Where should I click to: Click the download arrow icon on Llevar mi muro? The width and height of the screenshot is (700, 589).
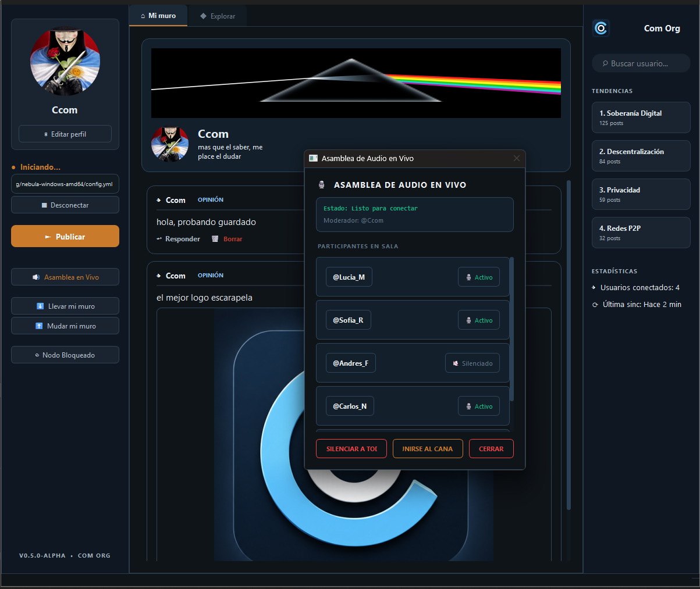[x=40, y=306]
